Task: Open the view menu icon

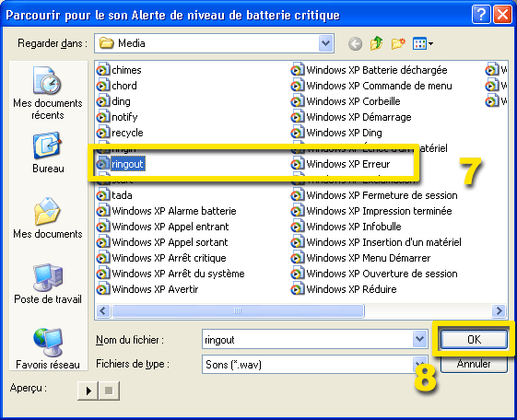Action: (423, 43)
